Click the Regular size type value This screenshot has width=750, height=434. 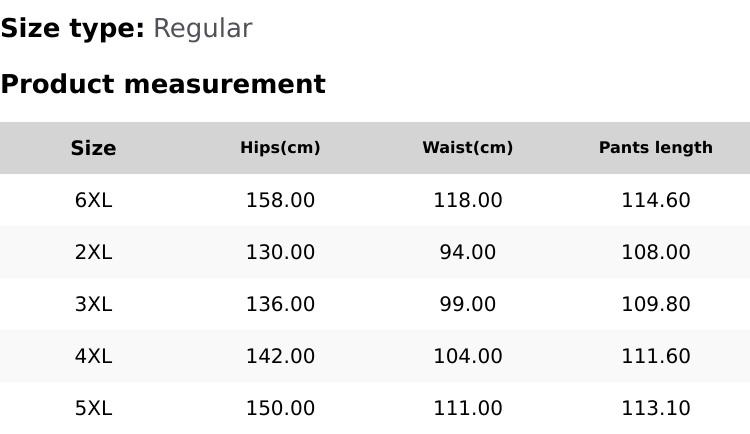[202, 29]
